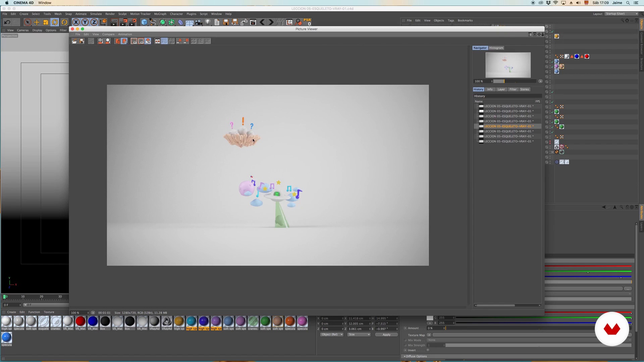Open the Filter tab in Picture Viewer

coord(513,89)
